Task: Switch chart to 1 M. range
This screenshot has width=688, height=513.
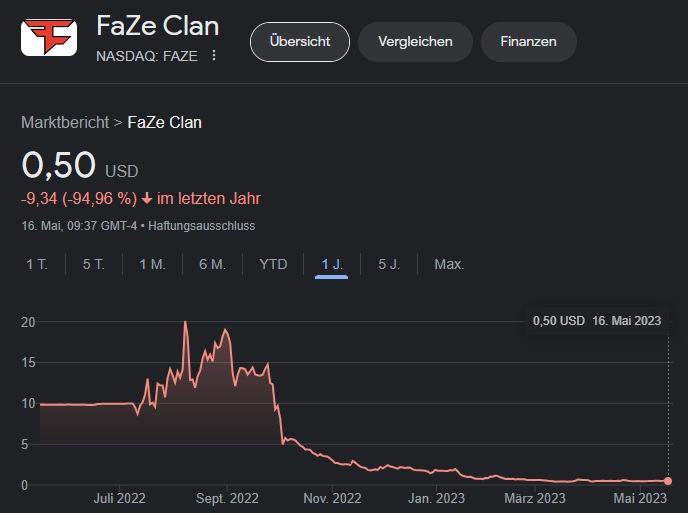Action: (x=152, y=264)
